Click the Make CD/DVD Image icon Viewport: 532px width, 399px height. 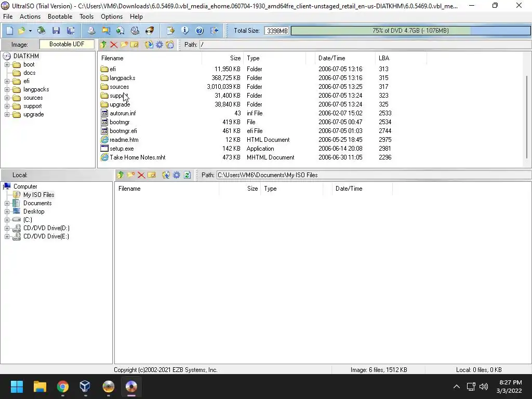[x=91, y=31]
